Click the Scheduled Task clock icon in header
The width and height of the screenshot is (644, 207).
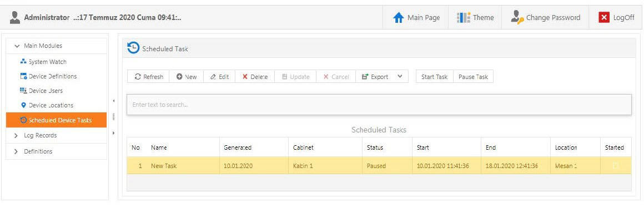(x=133, y=48)
